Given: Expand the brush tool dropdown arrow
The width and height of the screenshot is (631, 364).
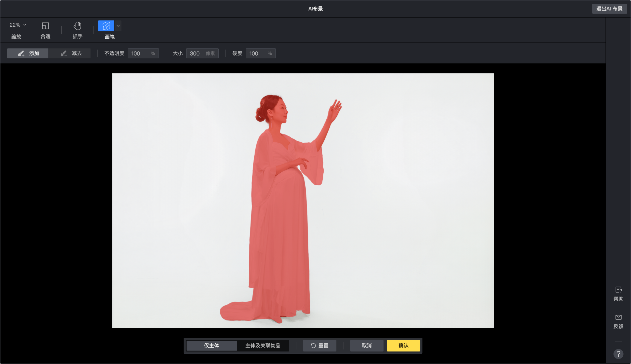Looking at the screenshot, I should click(x=118, y=26).
